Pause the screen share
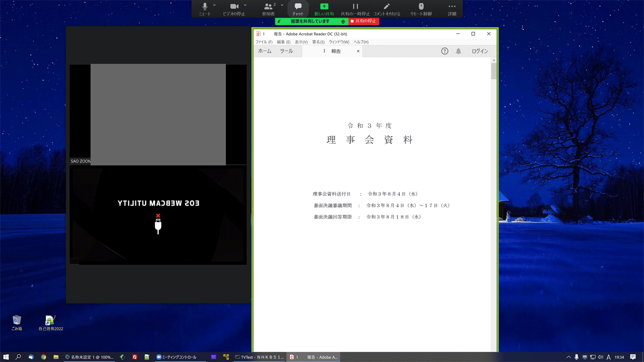 pos(355,9)
